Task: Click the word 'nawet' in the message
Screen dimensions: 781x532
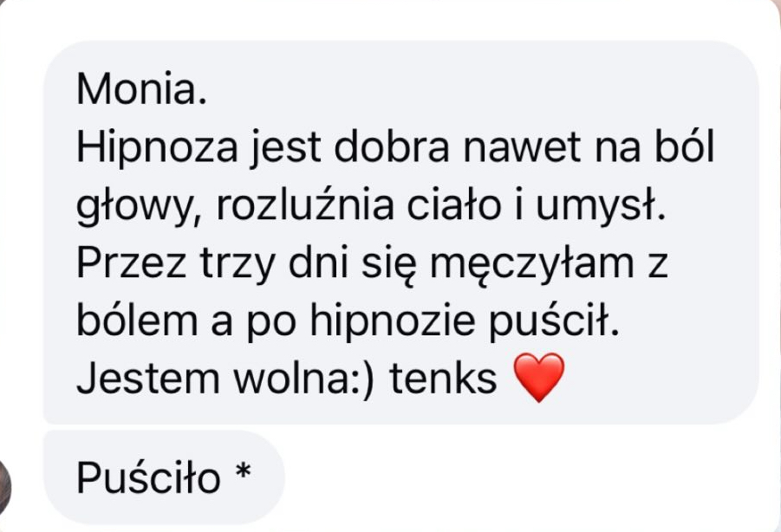Action: coord(522,148)
